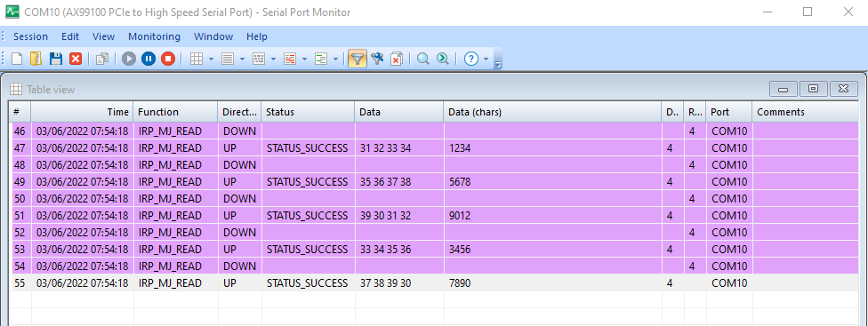Select row 55 with data 7890
Viewport: 868px width, 326px height.
433,282
